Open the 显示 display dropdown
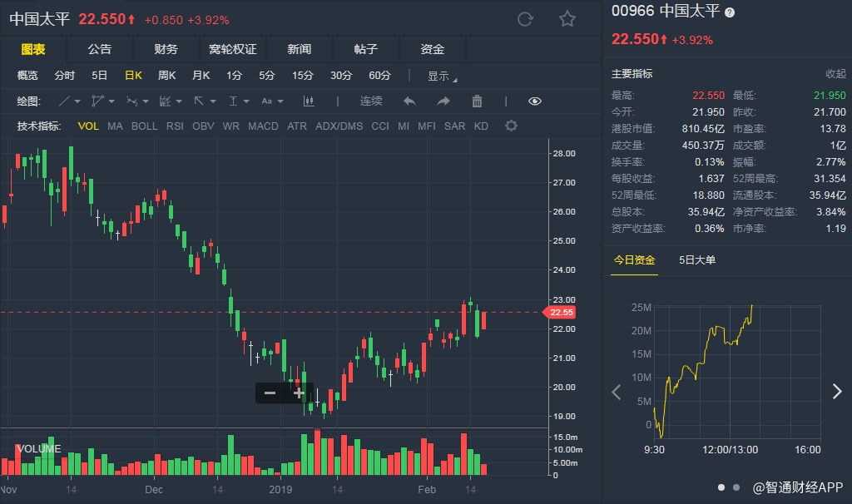852x504 pixels. point(442,76)
